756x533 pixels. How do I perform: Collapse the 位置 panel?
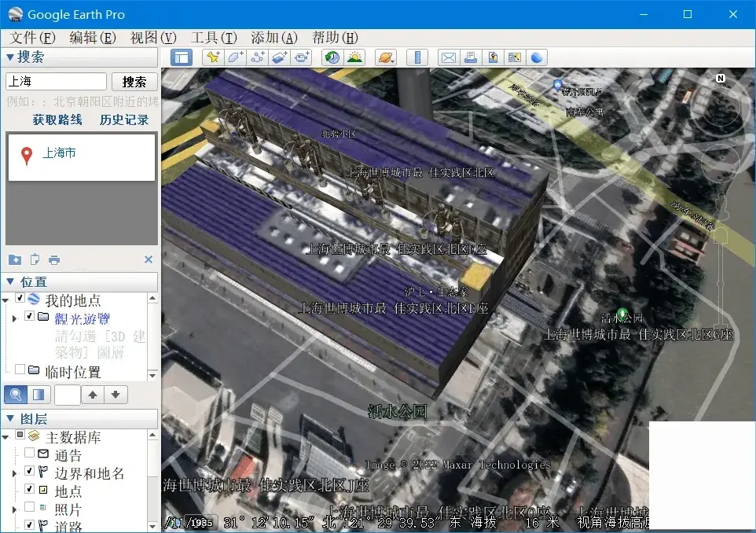10,281
